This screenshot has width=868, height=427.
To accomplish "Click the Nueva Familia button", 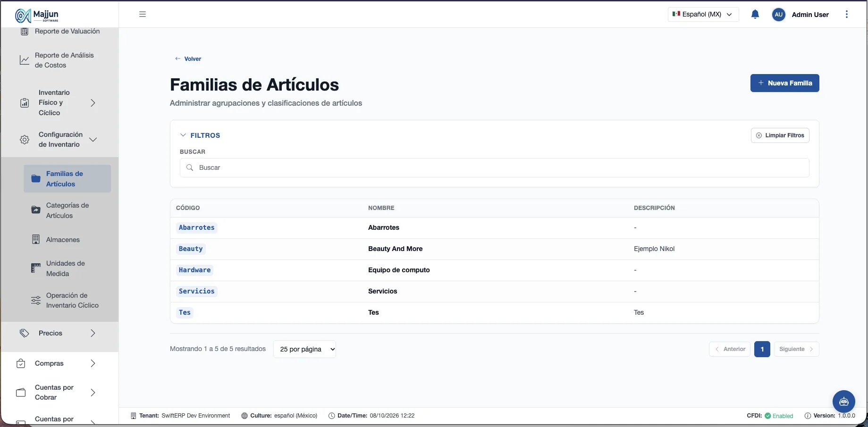I will [x=784, y=83].
